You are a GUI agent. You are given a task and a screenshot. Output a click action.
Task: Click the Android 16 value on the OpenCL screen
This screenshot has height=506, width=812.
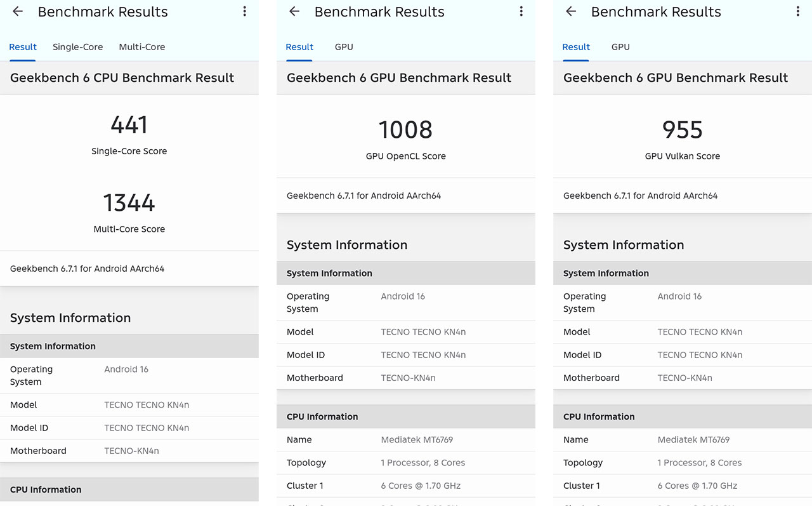403,296
